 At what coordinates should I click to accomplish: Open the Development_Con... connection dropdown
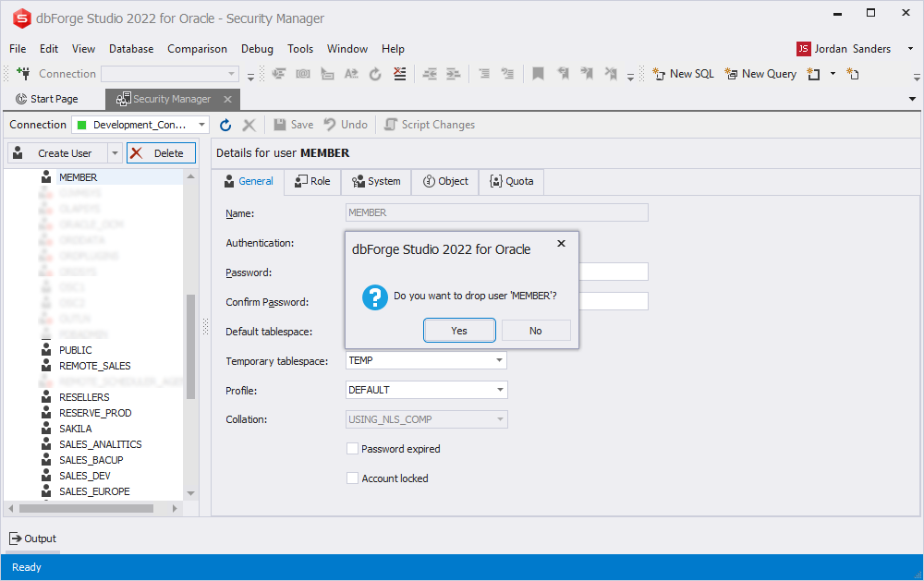coord(202,125)
